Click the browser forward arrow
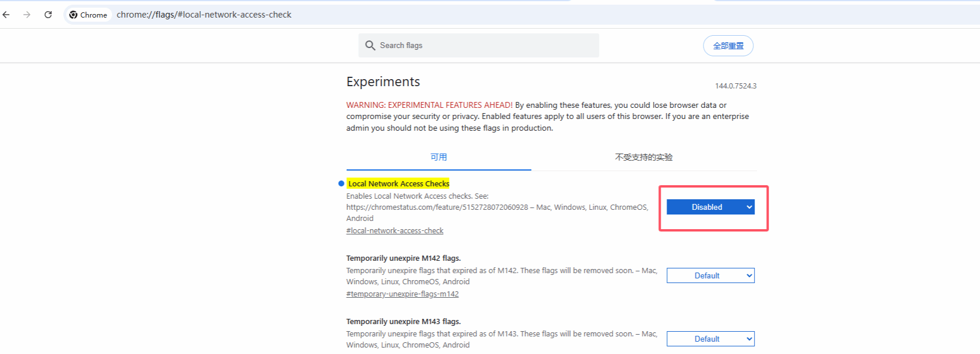The width and height of the screenshot is (980, 354). [27, 15]
